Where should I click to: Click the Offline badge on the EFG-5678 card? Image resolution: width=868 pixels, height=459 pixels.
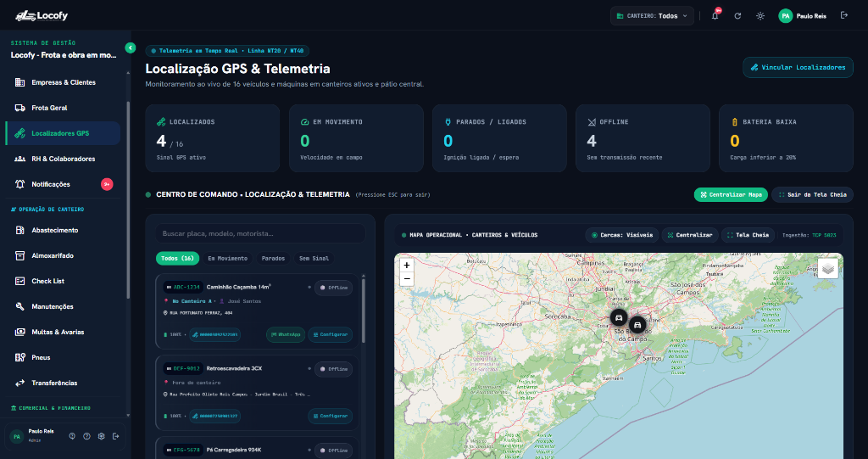pos(333,451)
